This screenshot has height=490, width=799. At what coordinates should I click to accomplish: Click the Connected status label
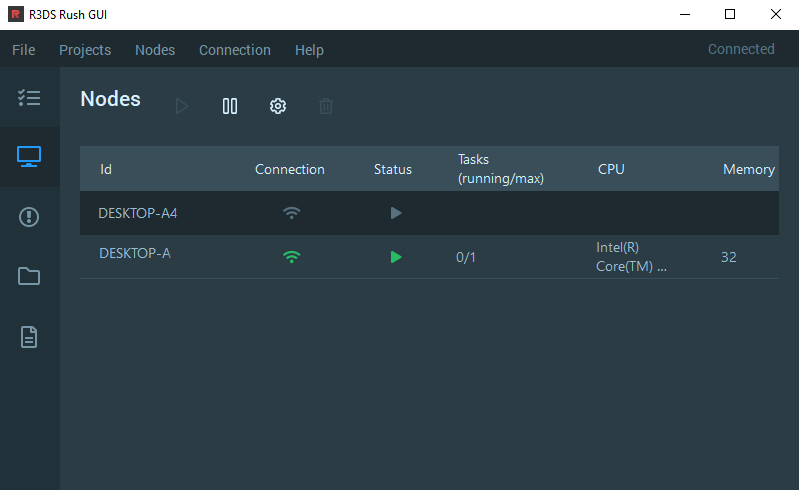pyautogui.click(x=741, y=49)
